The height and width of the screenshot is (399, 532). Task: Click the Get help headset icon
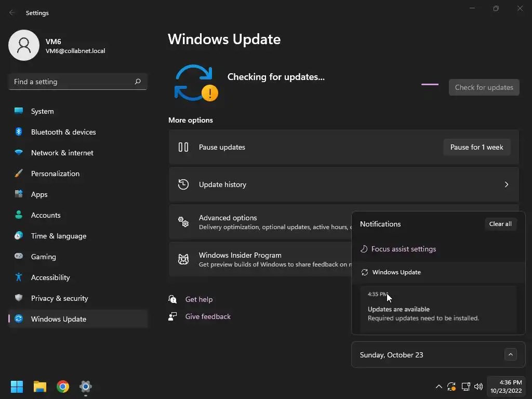click(172, 299)
